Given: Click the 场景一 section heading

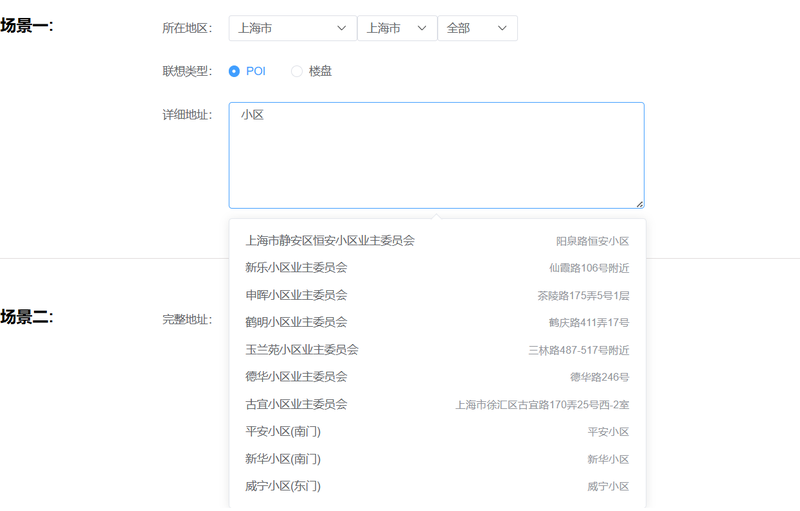Looking at the screenshot, I should coord(27,25).
